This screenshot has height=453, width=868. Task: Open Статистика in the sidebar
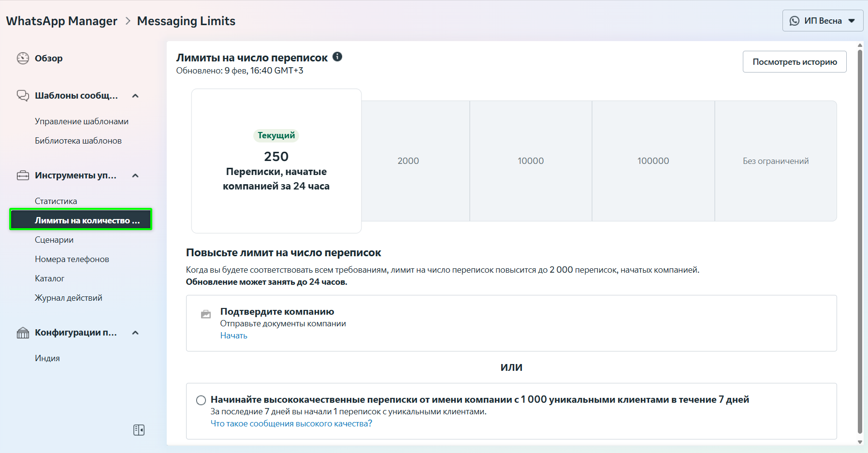(56, 201)
